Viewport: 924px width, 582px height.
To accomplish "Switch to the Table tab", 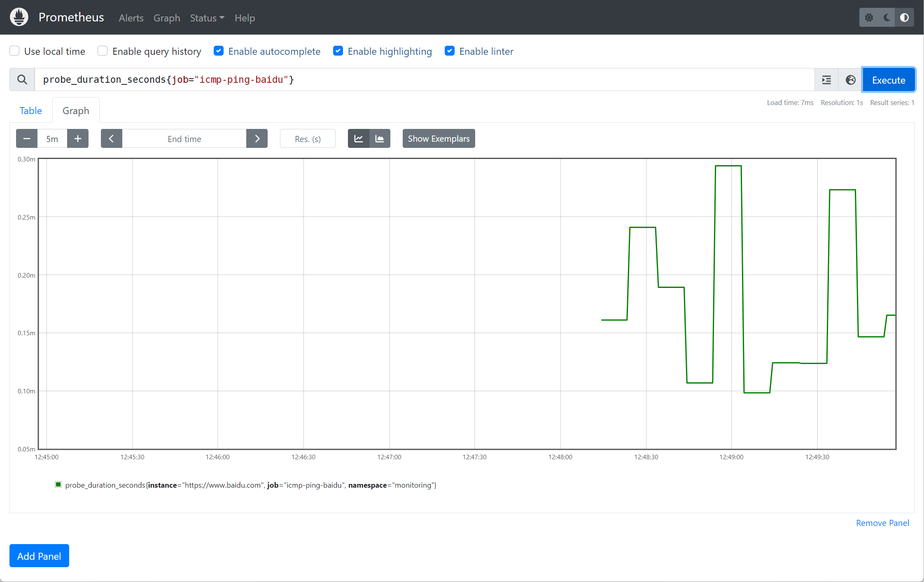I will point(31,110).
